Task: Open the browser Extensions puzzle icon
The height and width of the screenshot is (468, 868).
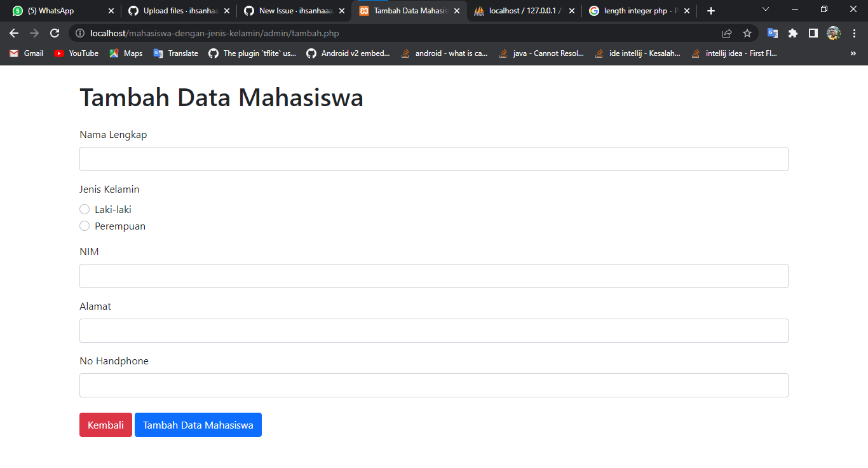Action: [793, 32]
